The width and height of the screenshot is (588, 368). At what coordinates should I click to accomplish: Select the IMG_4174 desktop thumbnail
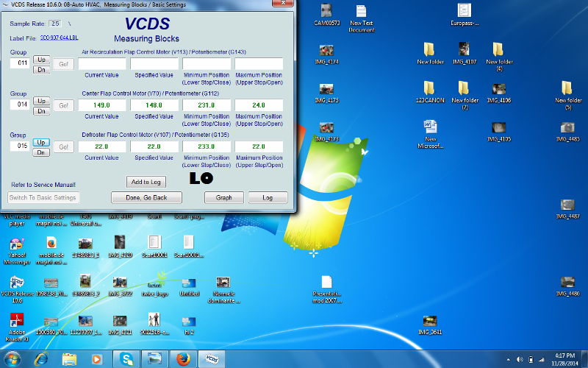(326, 54)
